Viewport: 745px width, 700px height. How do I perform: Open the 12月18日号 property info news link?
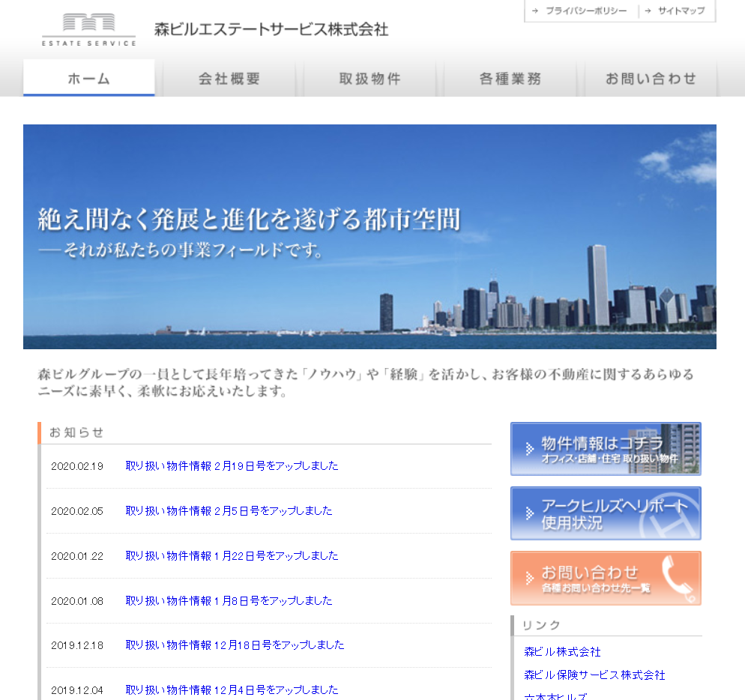coord(235,645)
